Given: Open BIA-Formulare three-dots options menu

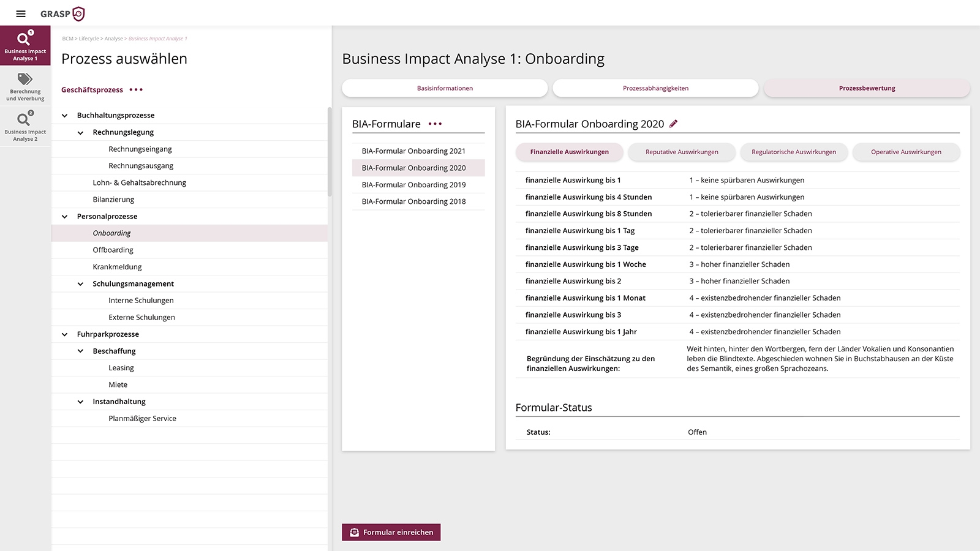Looking at the screenshot, I should pos(435,124).
